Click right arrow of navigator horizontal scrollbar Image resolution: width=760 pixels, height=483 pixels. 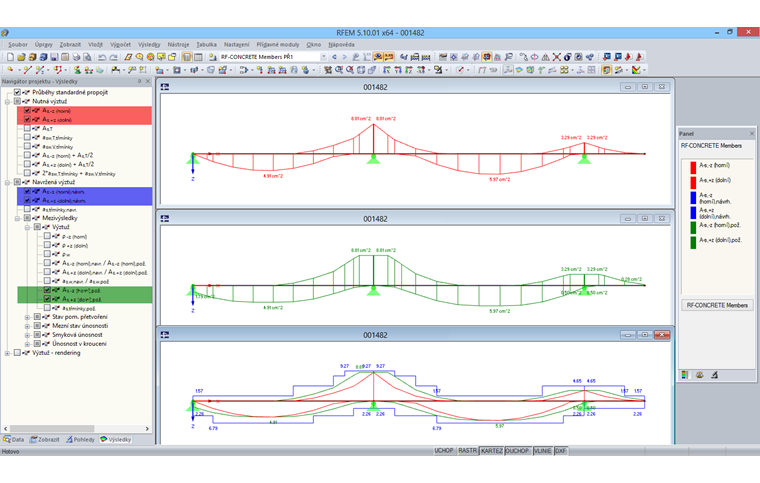(x=147, y=428)
